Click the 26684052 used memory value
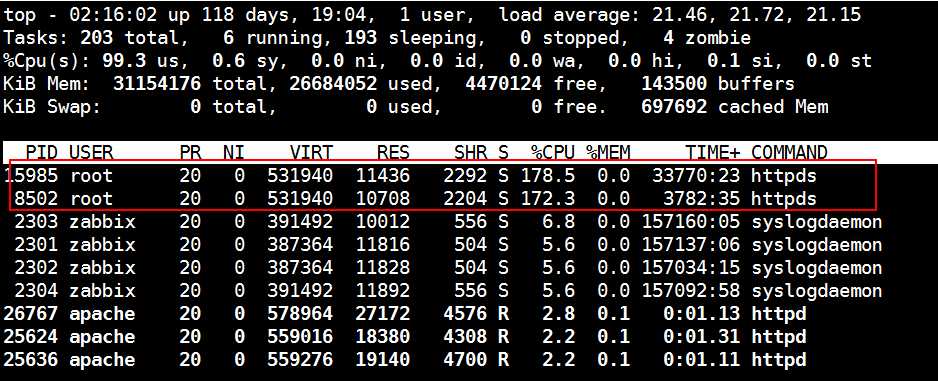The height and width of the screenshot is (381, 938). [333, 83]
